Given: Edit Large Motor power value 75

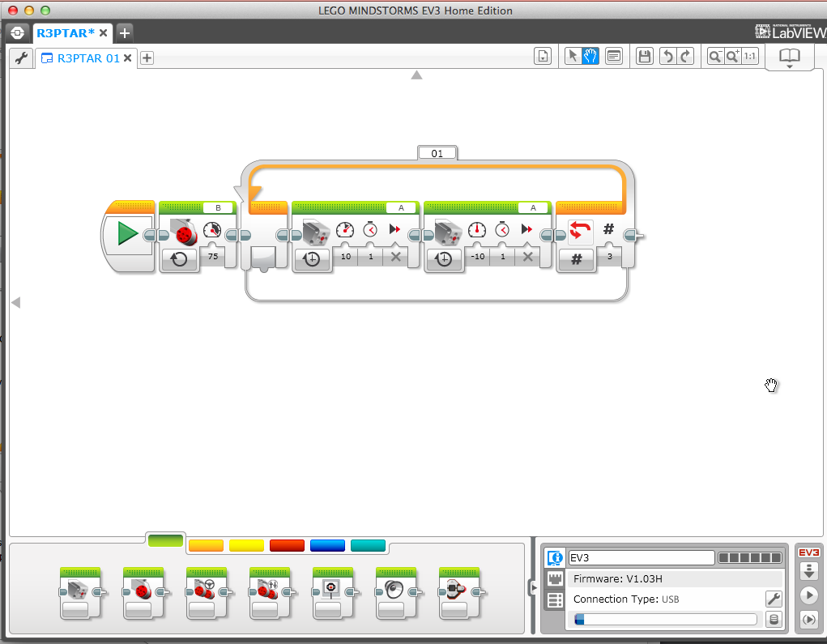Looking at the screenshot, I should pos(212,256).
